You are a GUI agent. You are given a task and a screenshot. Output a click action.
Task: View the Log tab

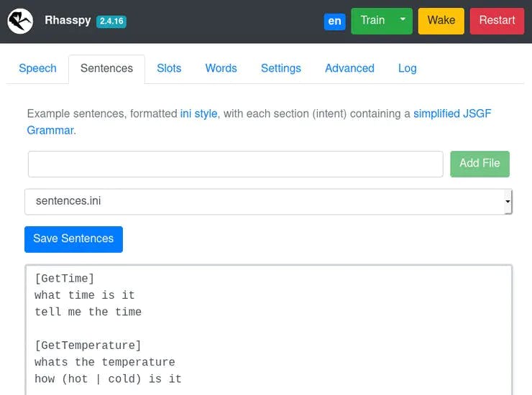(x=407, y=68)
